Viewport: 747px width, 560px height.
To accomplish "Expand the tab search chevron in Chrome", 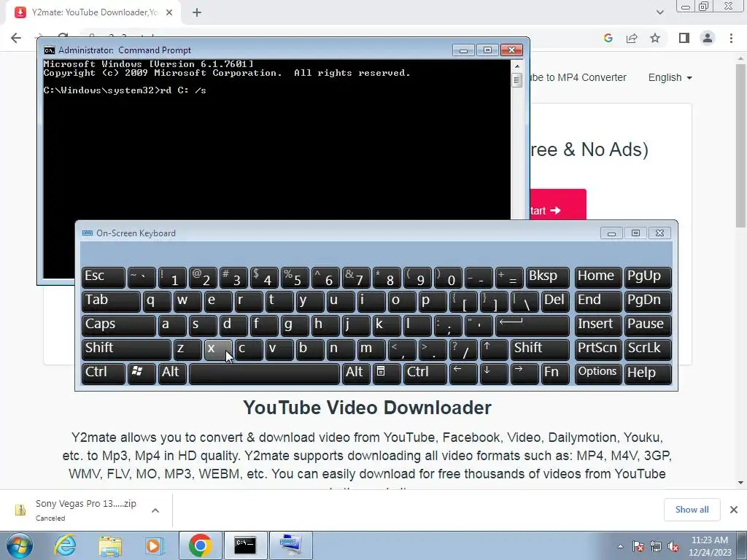I will 659,12.
